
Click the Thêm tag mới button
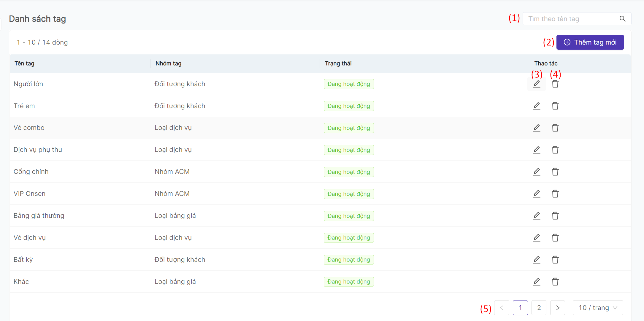pyautogui.click(x=590, y=42)
